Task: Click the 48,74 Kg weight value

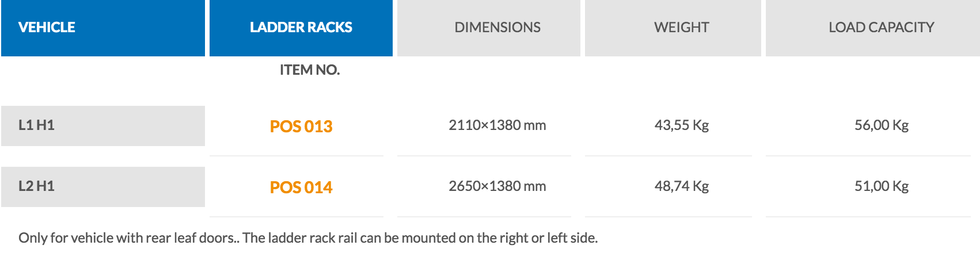Action: (682, 186)
